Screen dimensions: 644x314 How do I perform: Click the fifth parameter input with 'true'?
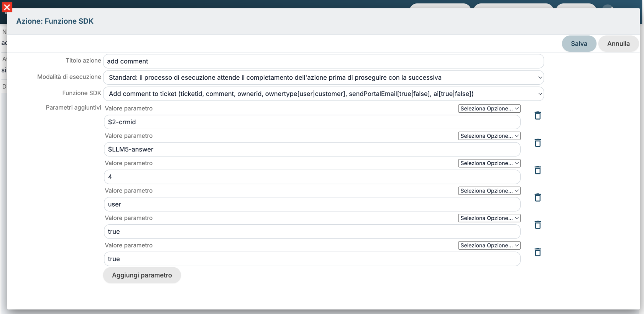[x=312, y=232]
